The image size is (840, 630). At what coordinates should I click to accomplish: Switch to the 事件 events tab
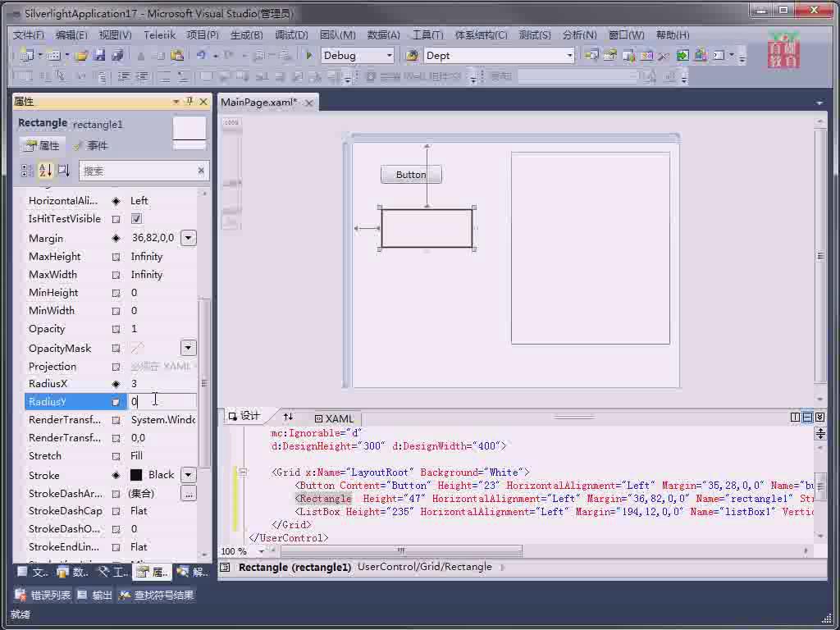coord(91,146)
